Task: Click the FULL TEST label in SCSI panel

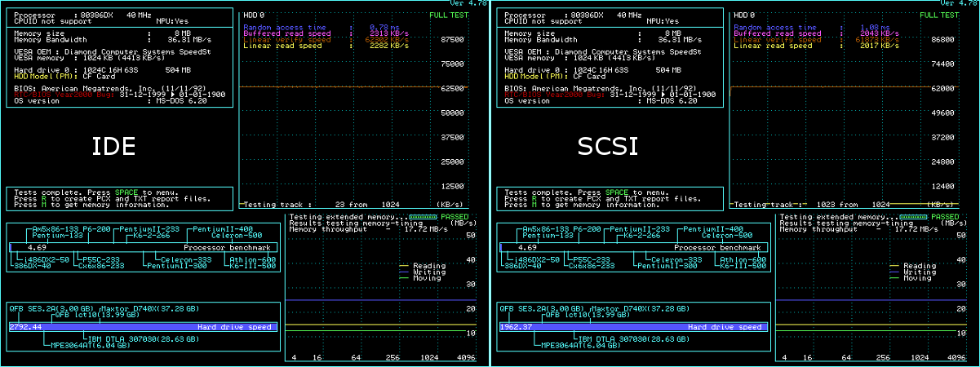Action: pyautogui.click(x=939, y=15)
